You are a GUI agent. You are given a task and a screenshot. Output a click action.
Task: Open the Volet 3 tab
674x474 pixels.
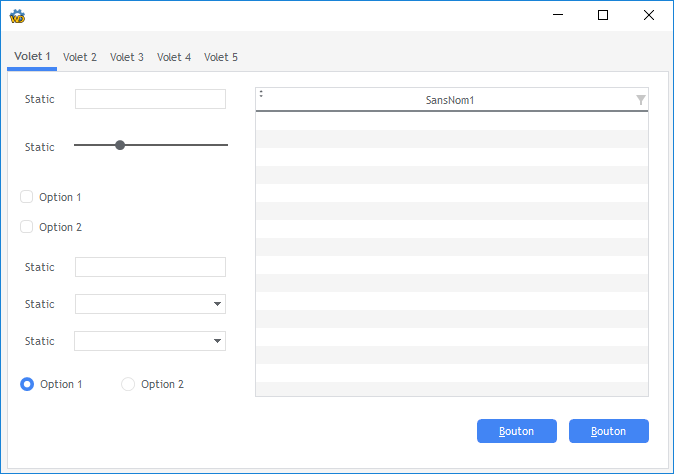tap(127, 57)
